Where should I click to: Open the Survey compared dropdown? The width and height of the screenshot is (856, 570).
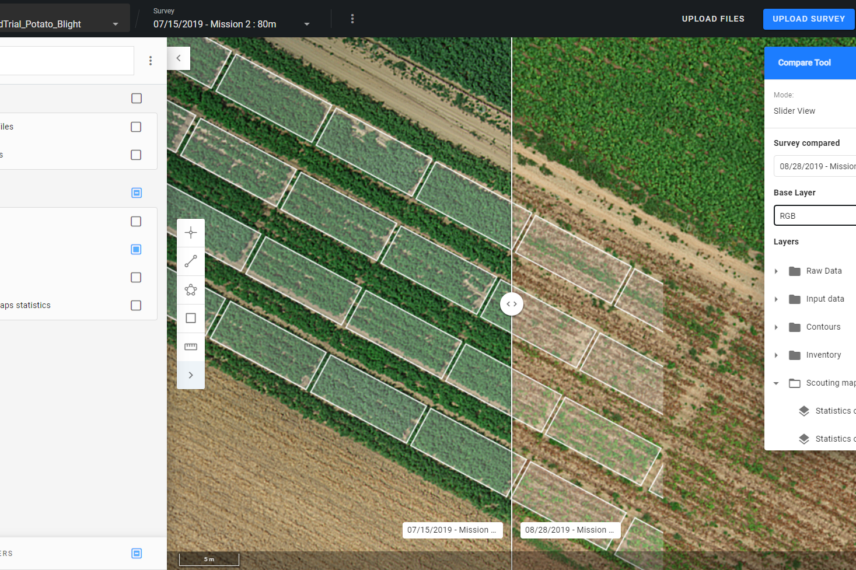tap(814, 167)
